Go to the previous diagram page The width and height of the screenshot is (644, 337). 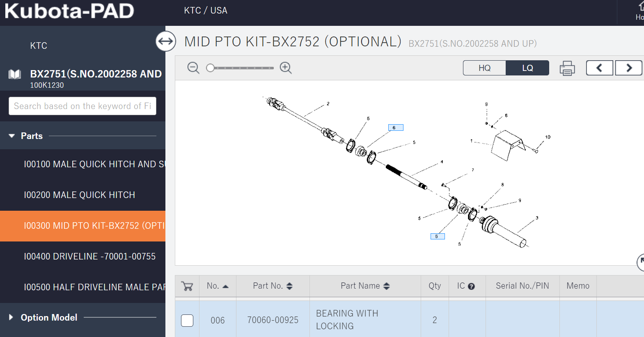[599, 68]
